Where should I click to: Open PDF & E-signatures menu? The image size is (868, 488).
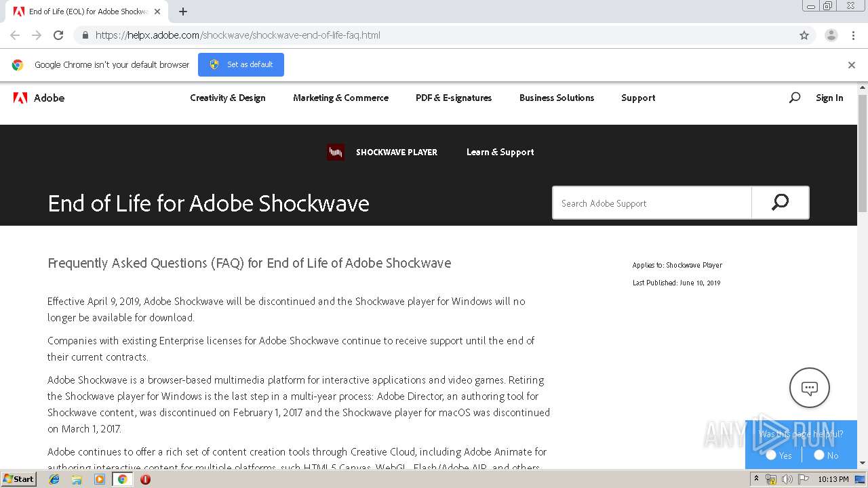click(x=454, y=98)
